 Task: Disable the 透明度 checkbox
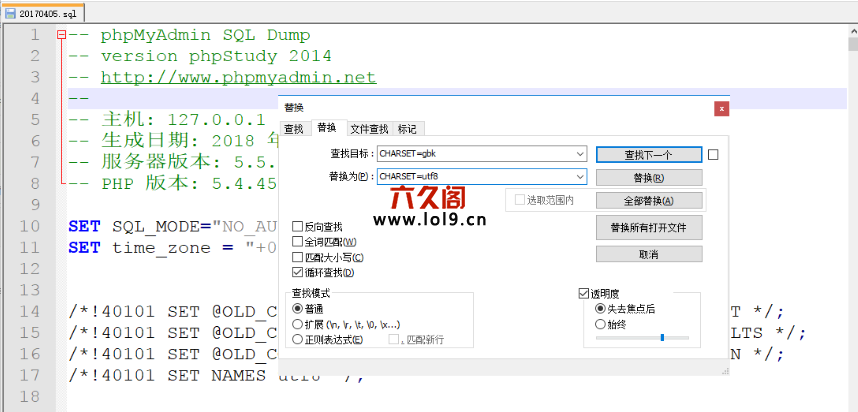click(x=584, y=294)
